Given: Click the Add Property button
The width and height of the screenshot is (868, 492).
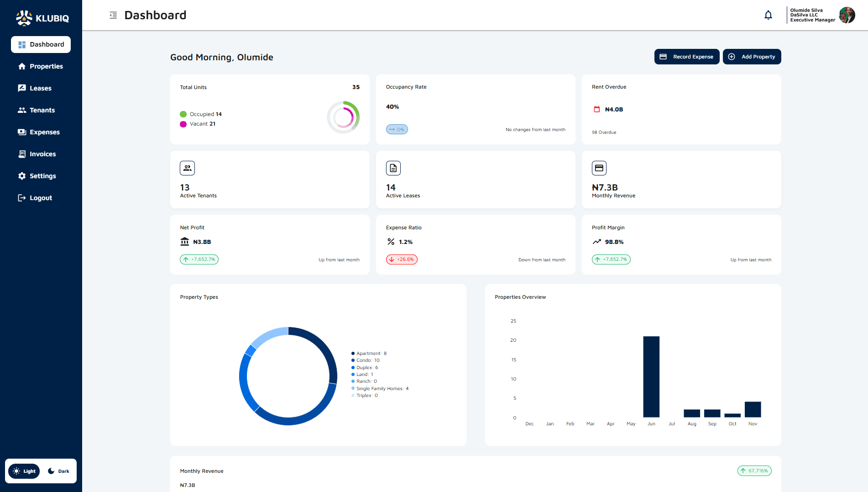Looking at the screenshot, I should pyautogui.click(x=752, y=57).
